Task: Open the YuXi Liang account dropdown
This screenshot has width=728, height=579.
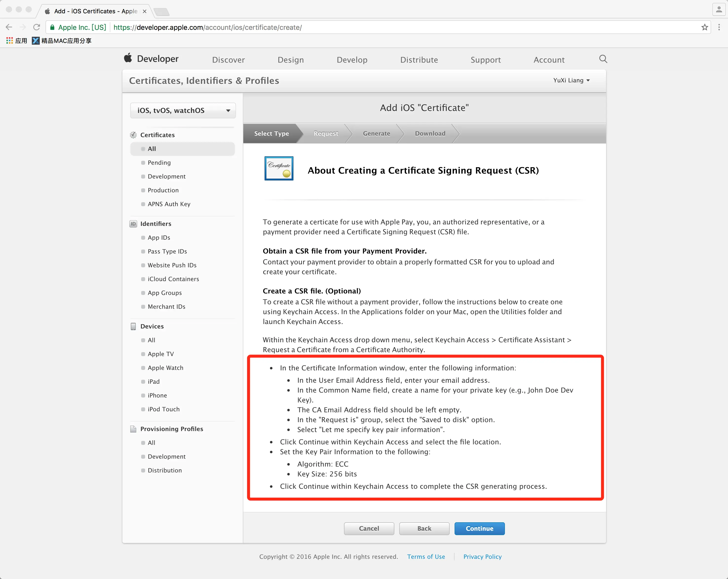Action: coord(571,80)
